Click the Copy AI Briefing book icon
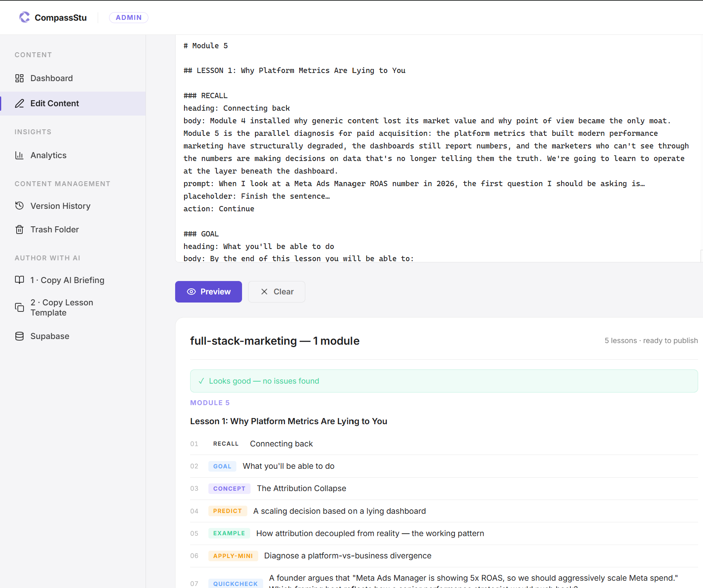This screenshot has height=588, width=703. click(x=19, y=280)
